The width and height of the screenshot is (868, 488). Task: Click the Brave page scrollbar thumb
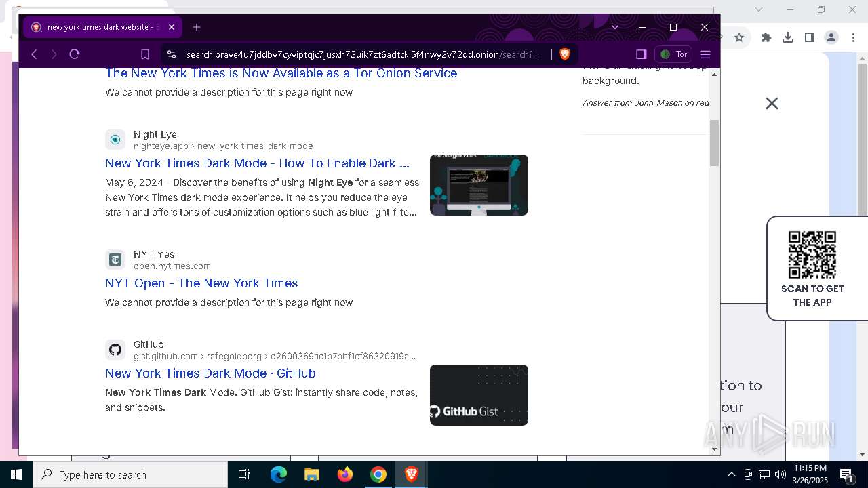coord(714,143)
